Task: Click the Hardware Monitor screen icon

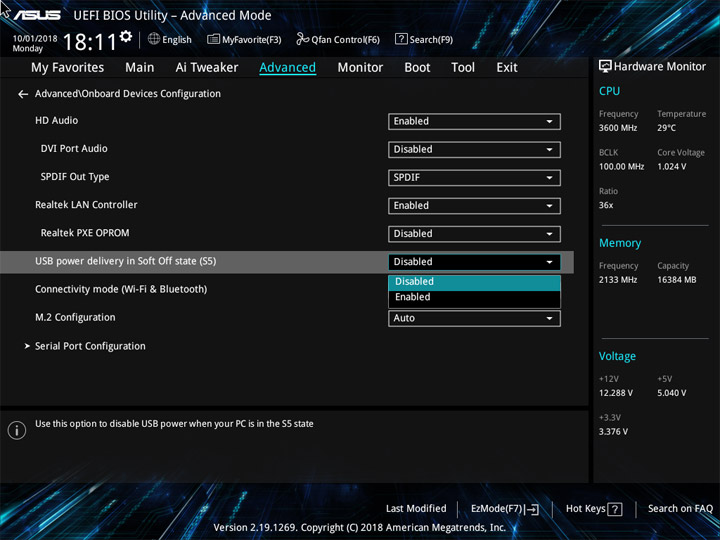Action: [605, 67]
